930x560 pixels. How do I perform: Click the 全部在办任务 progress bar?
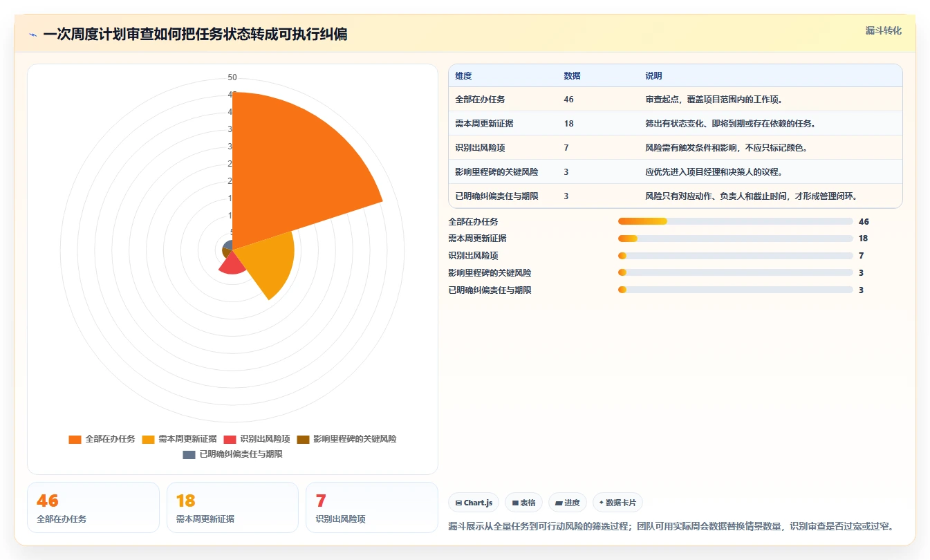point(735,221)
